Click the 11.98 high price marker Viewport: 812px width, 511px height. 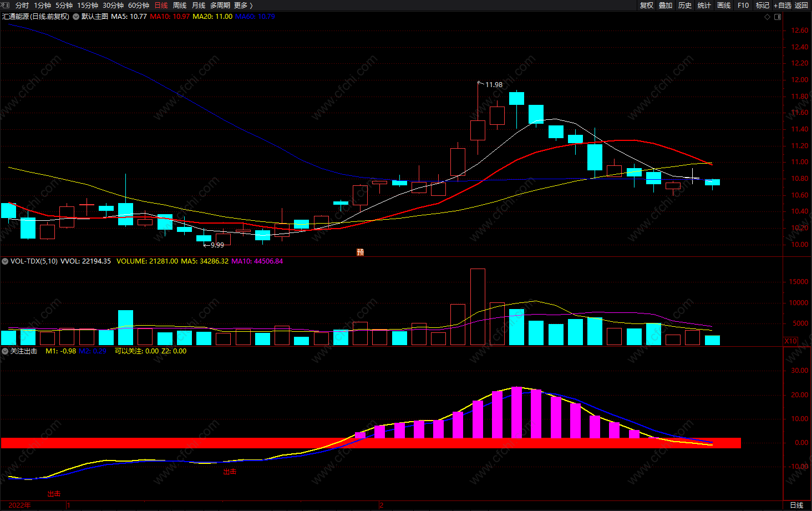pyautogui.click(x=494, y=85)
